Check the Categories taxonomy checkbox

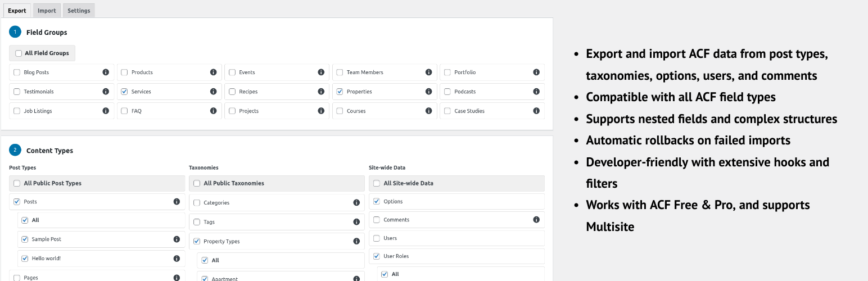click(197, 203)
